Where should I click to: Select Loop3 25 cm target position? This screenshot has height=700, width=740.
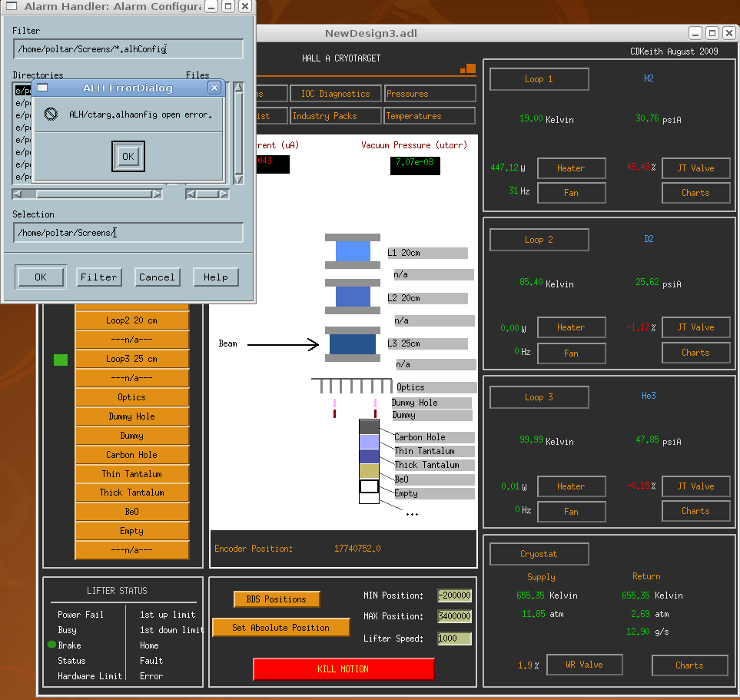131,359
